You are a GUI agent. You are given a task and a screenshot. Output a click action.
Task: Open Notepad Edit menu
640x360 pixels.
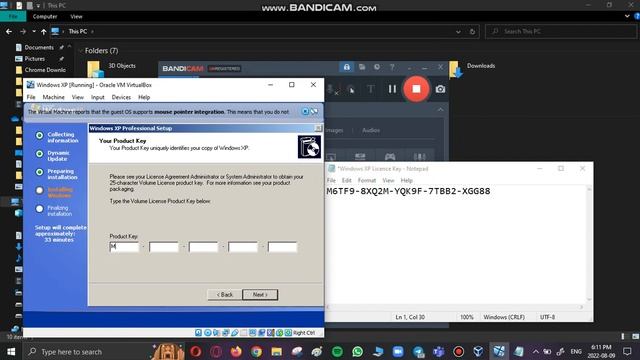(347, 180)
